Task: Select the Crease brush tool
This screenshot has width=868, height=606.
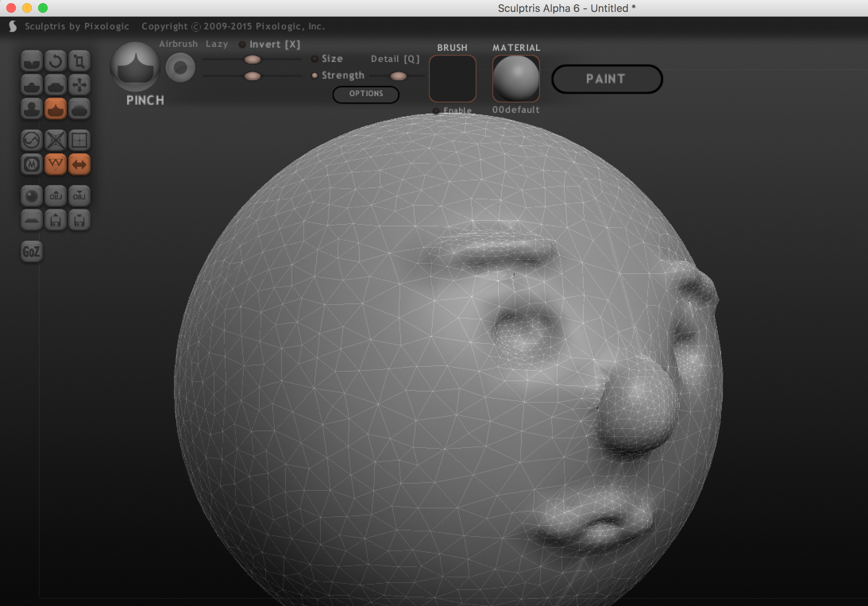Action: [x=32, y=61]
